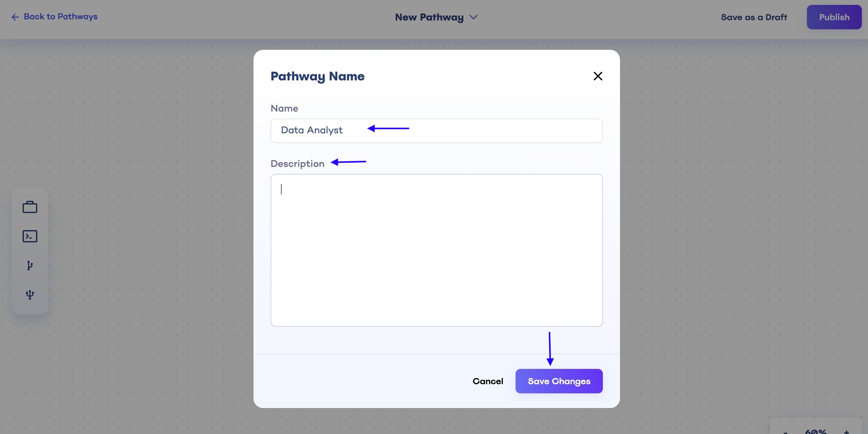Select the USB connector icon in sidebar
This screenshot has width=868, height=434.
tap(30, 295)
